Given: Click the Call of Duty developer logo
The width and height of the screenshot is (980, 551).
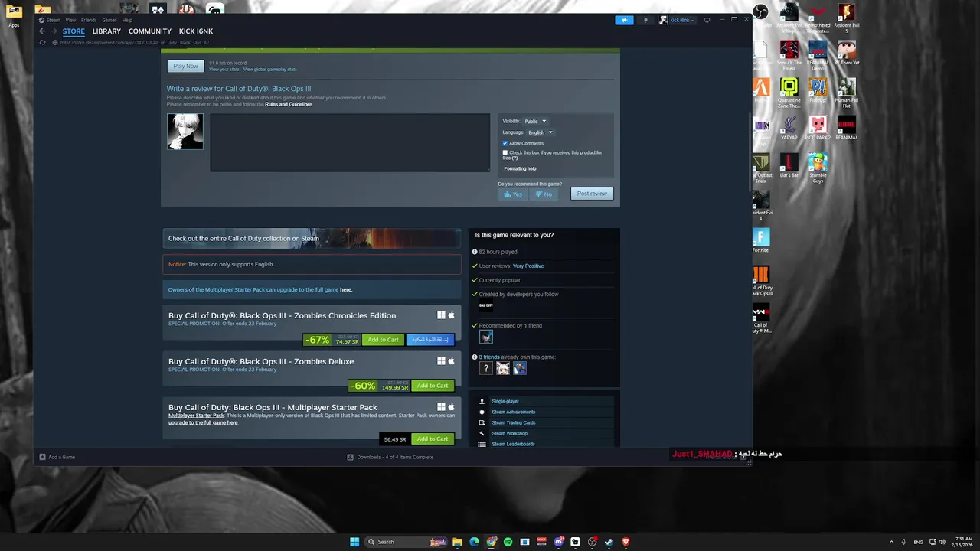Looking at the screenshot, I should pyautogui.click(x=486, y=306).
